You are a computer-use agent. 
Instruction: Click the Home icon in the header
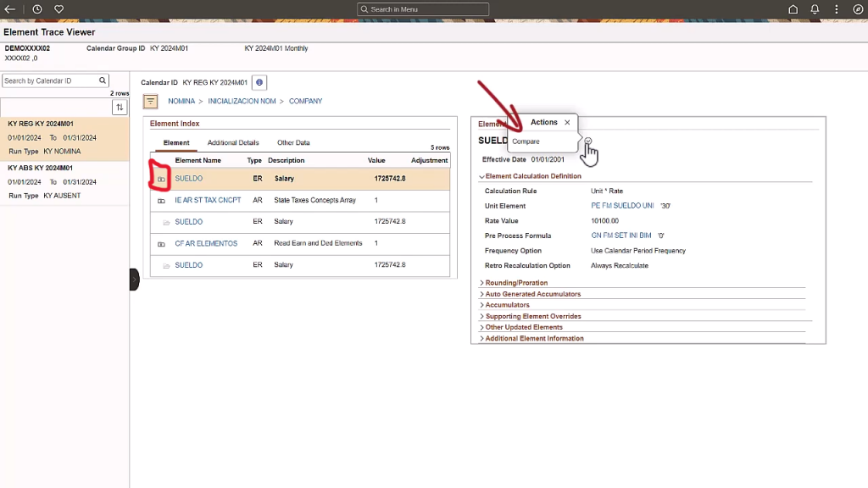pos(792,8)
